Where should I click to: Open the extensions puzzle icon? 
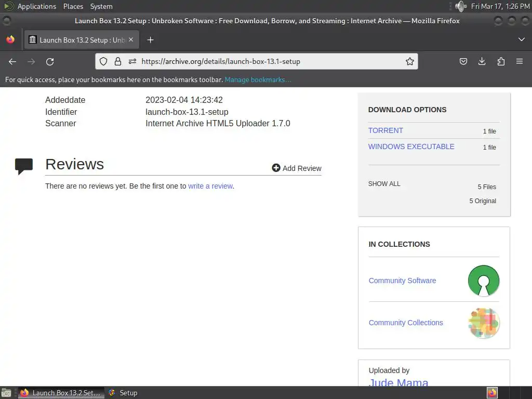(x=501, y=61)
